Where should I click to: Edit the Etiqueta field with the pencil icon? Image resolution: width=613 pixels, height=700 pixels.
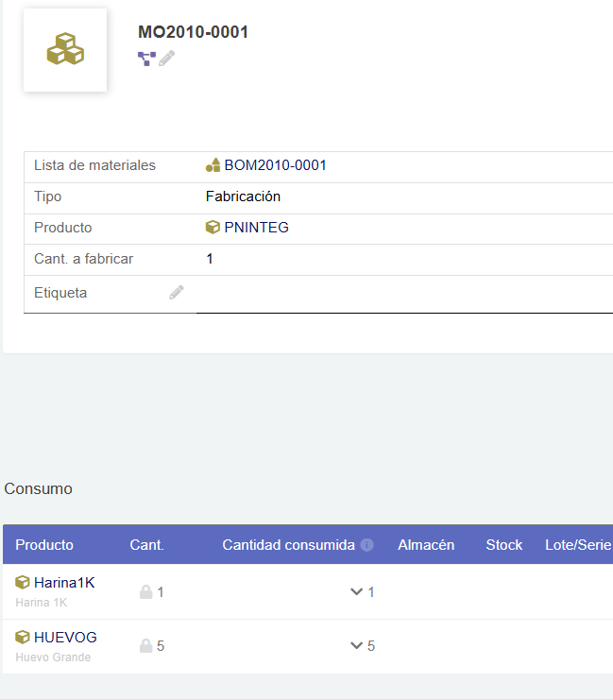tap(177, 293)
